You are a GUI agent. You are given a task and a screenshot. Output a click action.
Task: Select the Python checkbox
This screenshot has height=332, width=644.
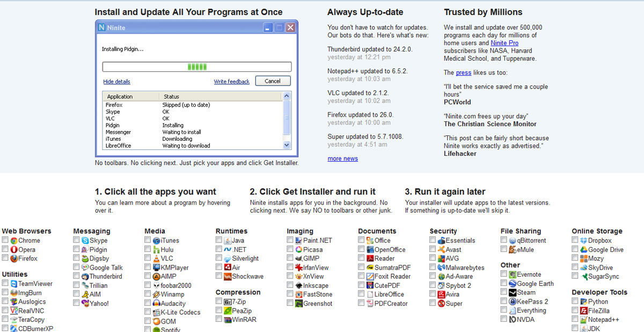point(575,301)
